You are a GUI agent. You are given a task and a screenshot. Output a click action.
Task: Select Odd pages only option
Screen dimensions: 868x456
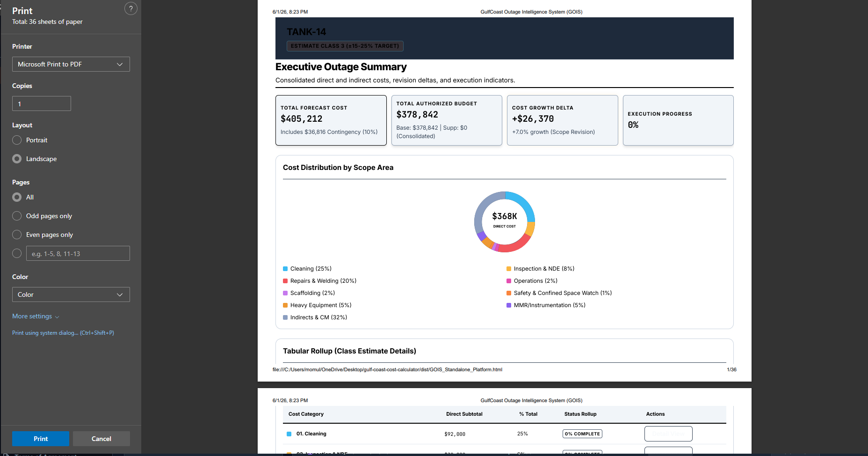pos(17,216)
